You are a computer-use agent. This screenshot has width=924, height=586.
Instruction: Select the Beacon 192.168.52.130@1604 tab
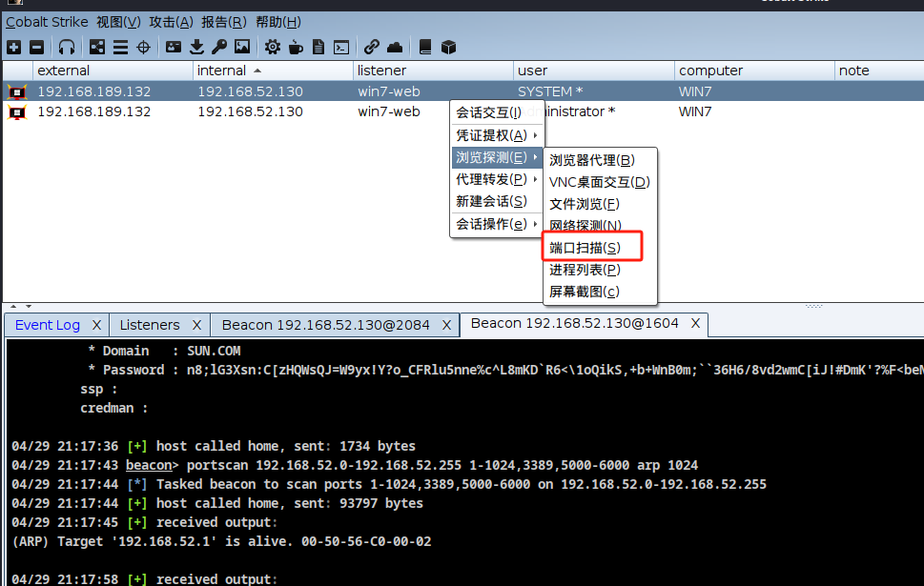click(x=575, y=323)
